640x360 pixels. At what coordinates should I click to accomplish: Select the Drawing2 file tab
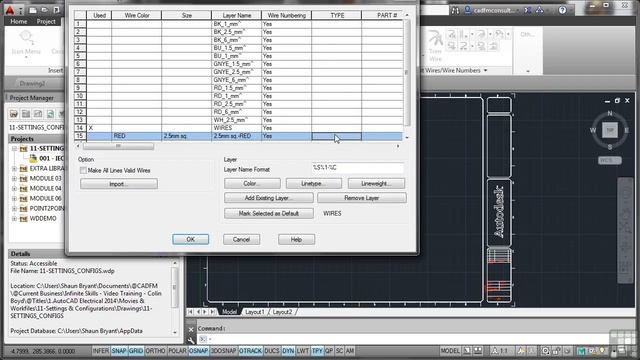(32, 84)
